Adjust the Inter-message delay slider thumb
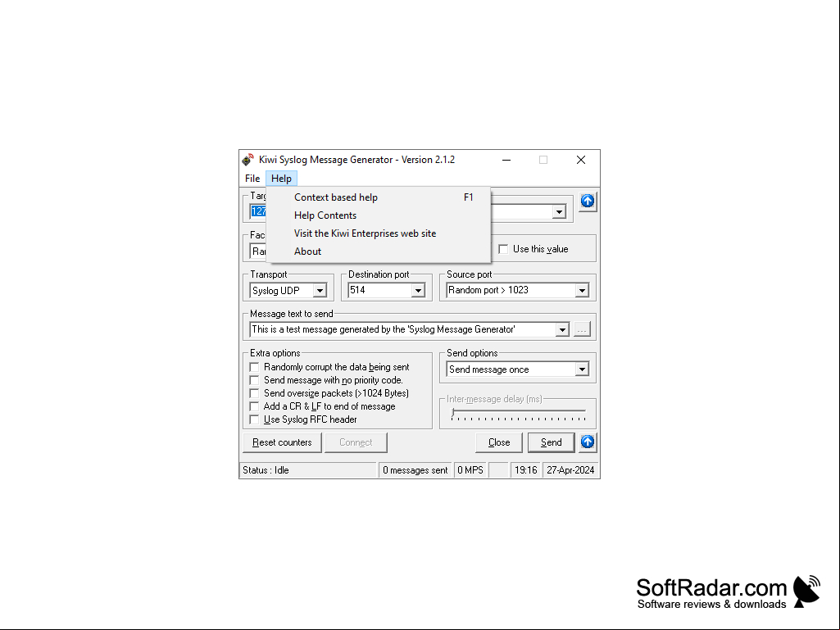840x630 pixels. [x=453, y=413]
